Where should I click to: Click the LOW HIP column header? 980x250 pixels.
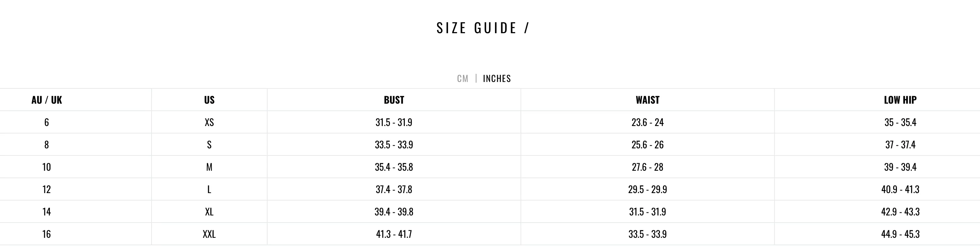click(x=900, y=100)
